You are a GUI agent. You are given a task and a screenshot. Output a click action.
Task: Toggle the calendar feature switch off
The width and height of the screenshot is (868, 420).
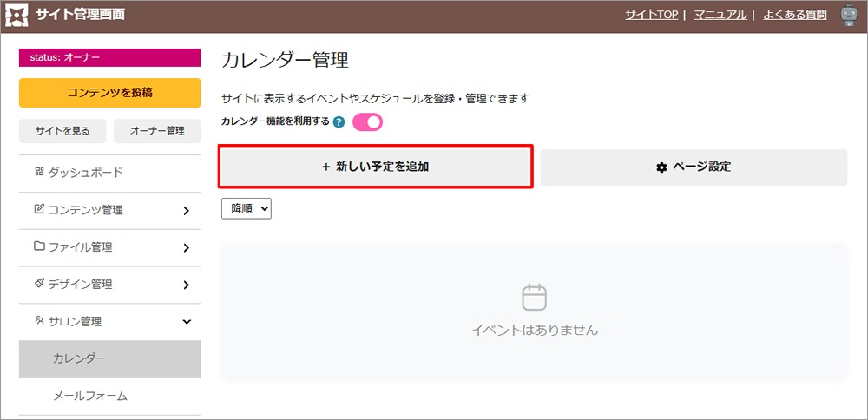pyautogui.click(x=367, y=122)
